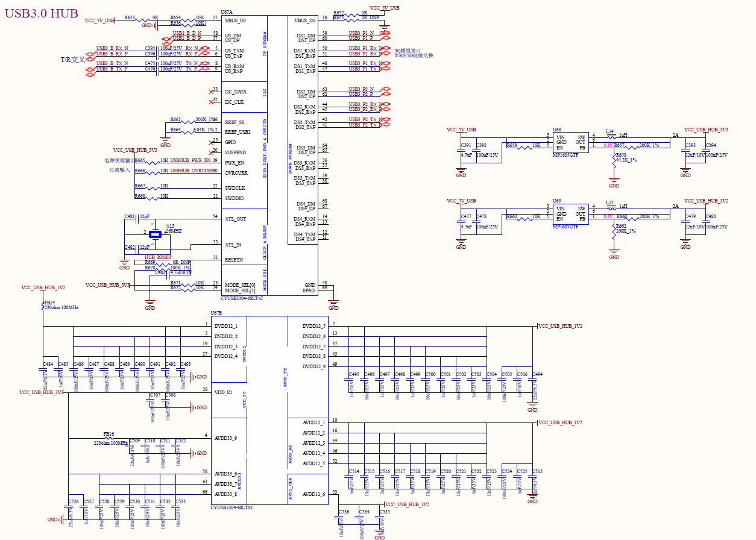Click the U68 regulator designator
The image size is (756, 540).
coord(557,130)
